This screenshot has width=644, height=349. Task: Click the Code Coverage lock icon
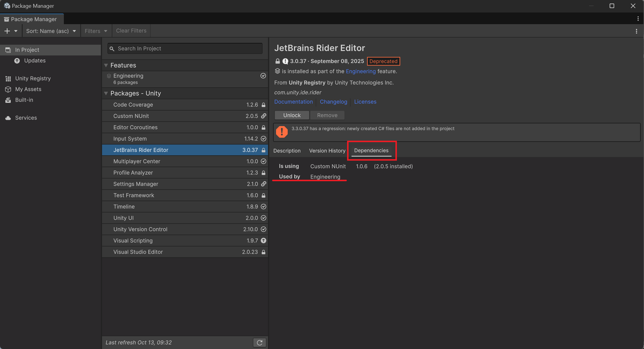click(264, 105)
